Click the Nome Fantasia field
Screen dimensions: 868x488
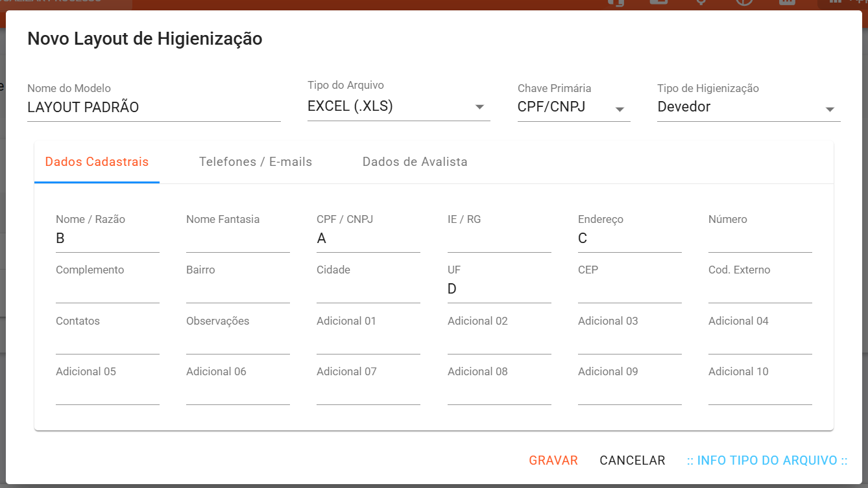(238, 238)
